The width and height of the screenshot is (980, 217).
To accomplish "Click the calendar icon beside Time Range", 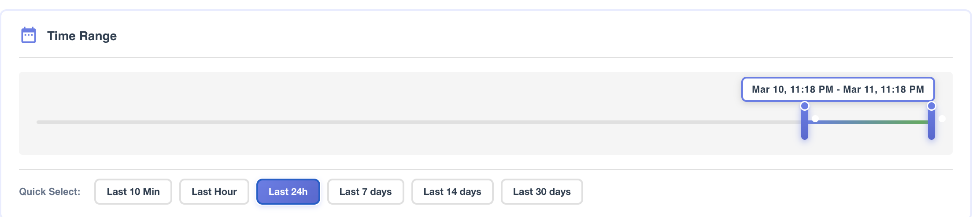I will (29, 35).
